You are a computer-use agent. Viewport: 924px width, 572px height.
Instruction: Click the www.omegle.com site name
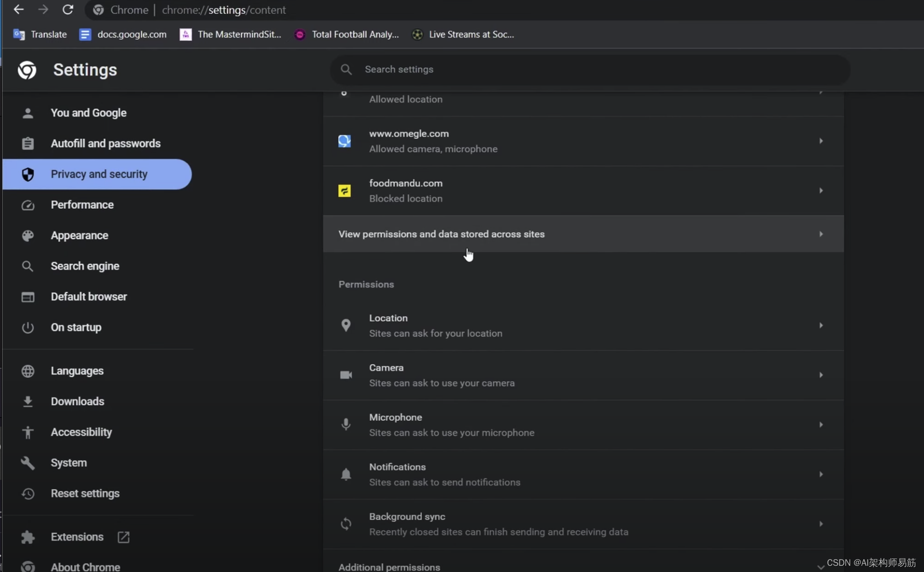coord(409,134)
